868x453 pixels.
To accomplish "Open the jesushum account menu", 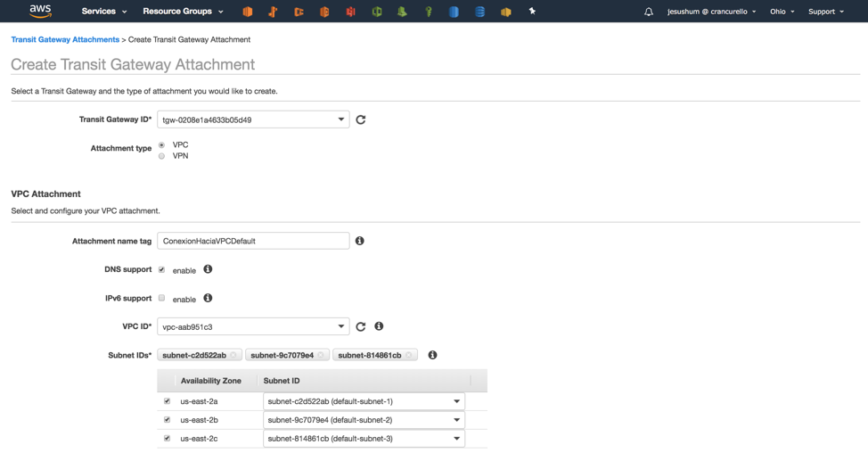I will (x=711, y=11).
